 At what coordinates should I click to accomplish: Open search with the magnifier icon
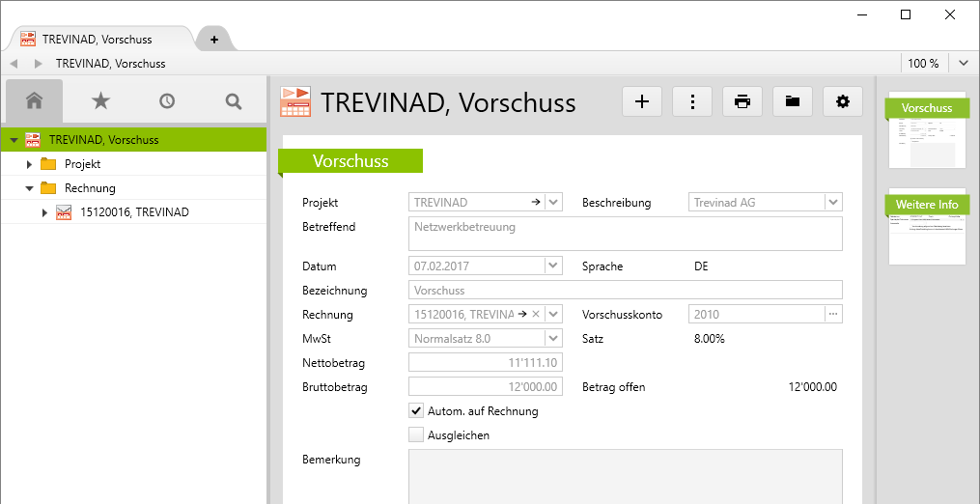click(x=233, y=100)
